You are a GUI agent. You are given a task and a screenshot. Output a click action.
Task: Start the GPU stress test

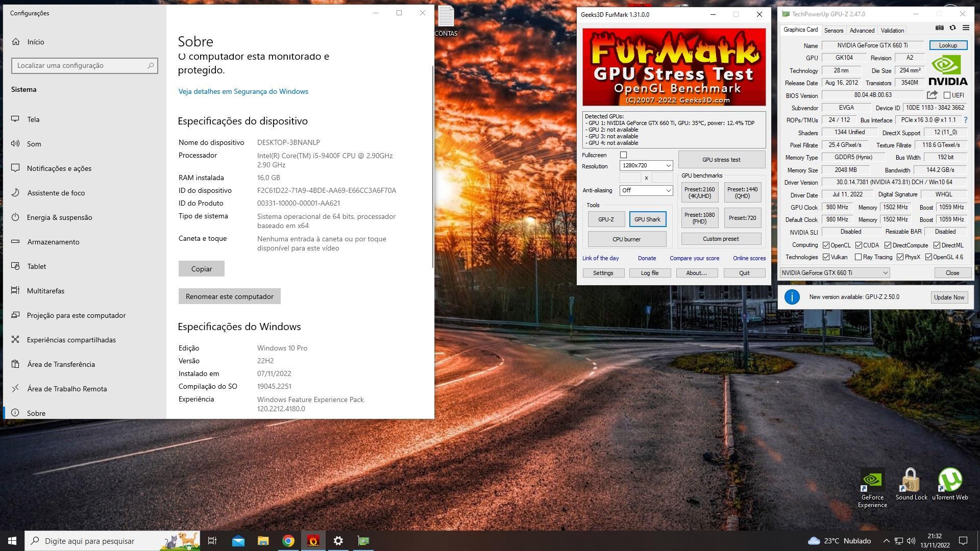click(x=721, y=160)
